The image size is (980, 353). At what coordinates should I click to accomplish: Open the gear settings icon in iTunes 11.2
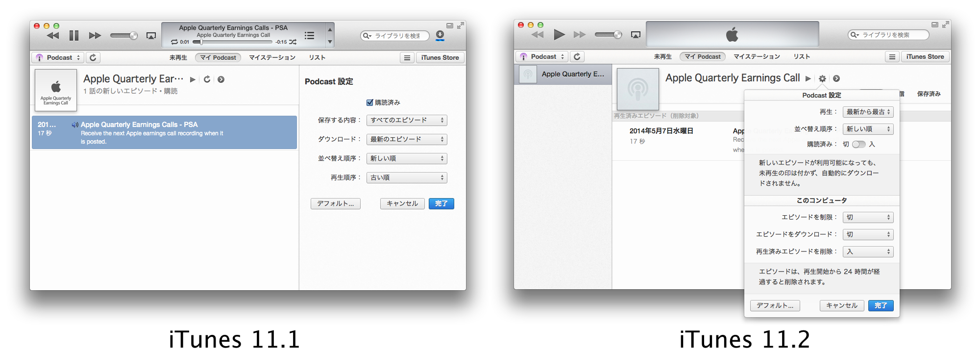[x=822, y=78]
